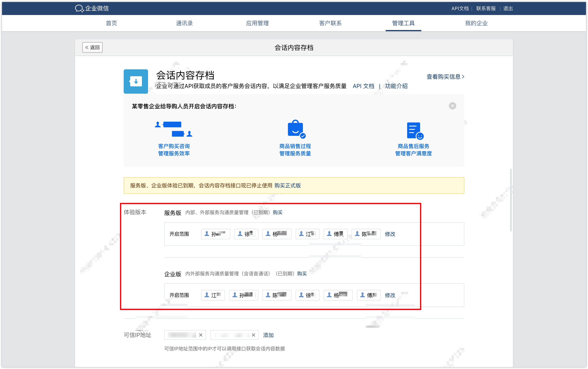The width and height of the screenshot is (588, 369).
Task: Click 联系客服 in the top bar
Action: point(486,9)
